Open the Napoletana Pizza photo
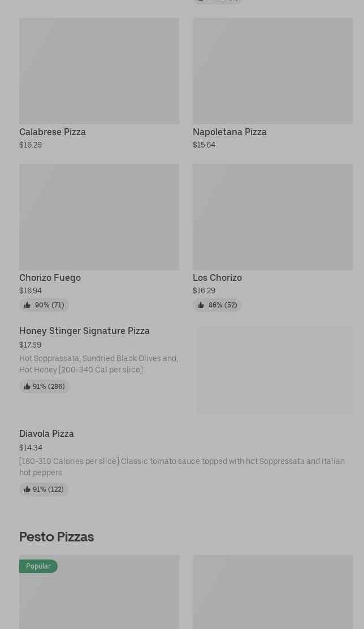This screenshot has height=629, width=364. [x=272, y=71]
